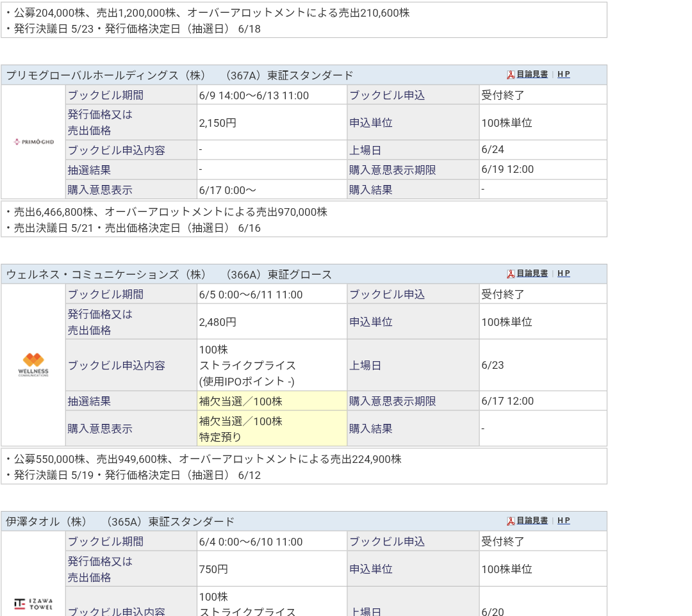Click the PDF icon for Primo Global Holdings prospectus

point(511,75)
